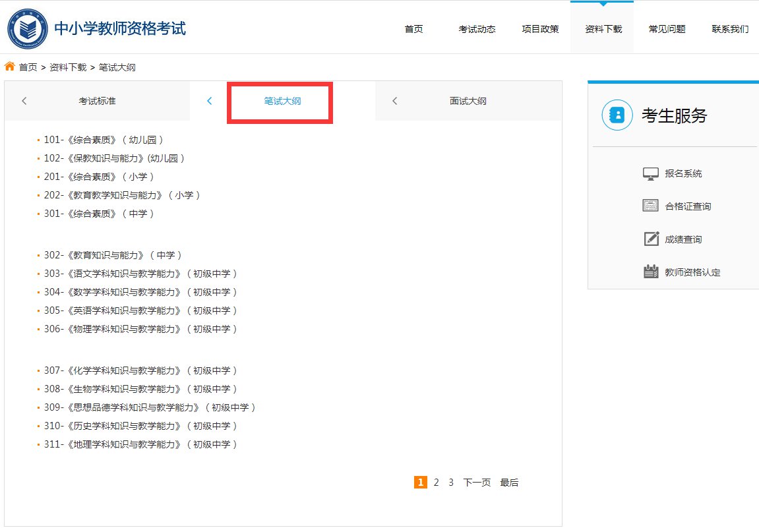Image resolution: width=759 pixels, height=532 pixels.
Task: Open 资料下载 in top navigation
Action: [x=603, y=29]
